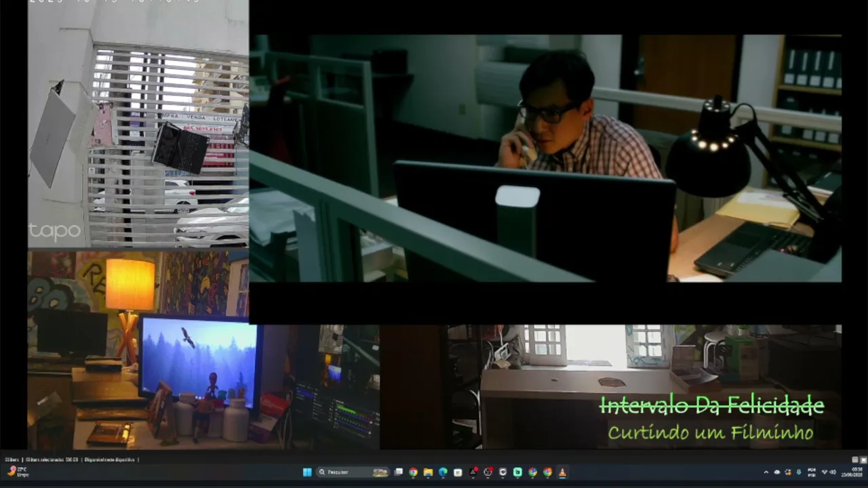The image size is (868, 488).
Task: Click the "Intervalo Da Felicidade" overlay text
Action: (x=711, y=405)
